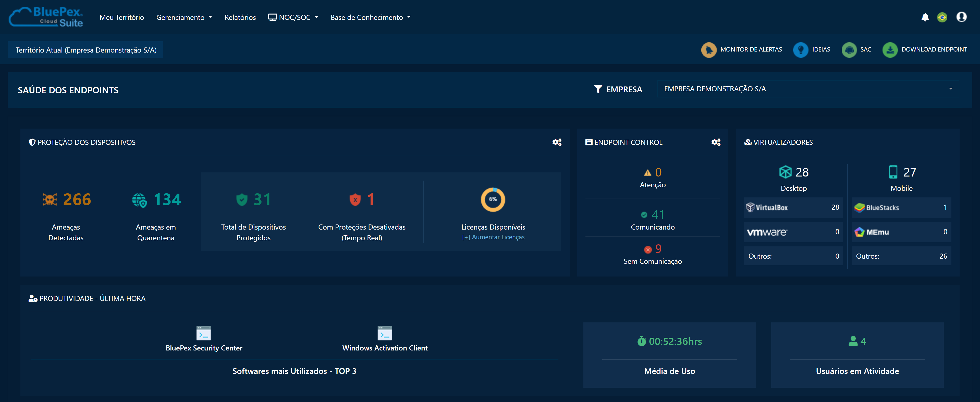Click the BlueStacks logo
The image size is (980, 402).
[x=877, y=208]
